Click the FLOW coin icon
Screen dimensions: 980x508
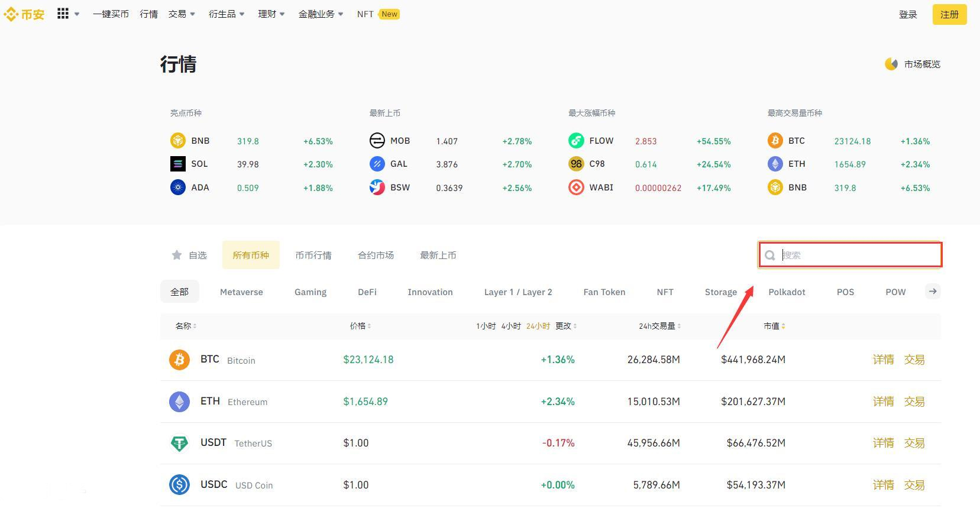pyautogui.click(x=576, y=141)
